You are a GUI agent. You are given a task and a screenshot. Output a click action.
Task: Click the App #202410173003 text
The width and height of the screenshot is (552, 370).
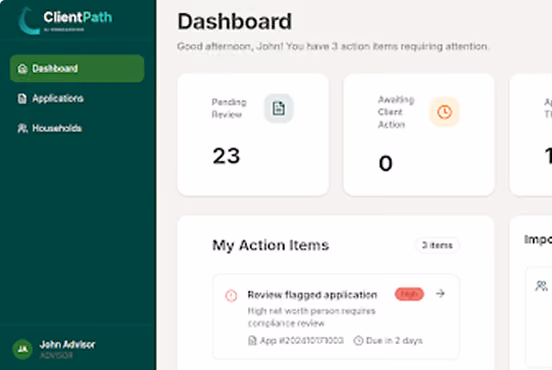[302, 340]
